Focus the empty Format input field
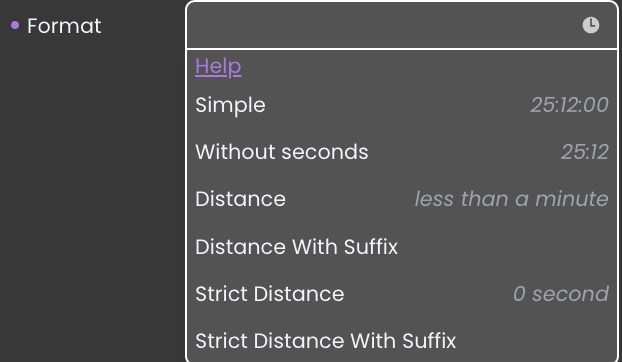Image resolution: width=622 pixels, height=362 pixels. coord(383,25)
